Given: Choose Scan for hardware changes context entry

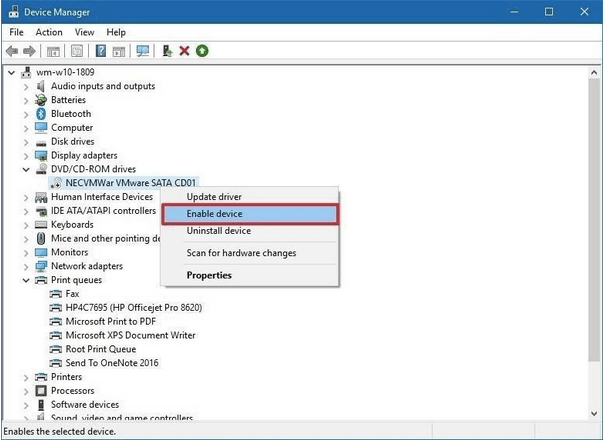Looking at the screenshot, I should tap(250, 253).
